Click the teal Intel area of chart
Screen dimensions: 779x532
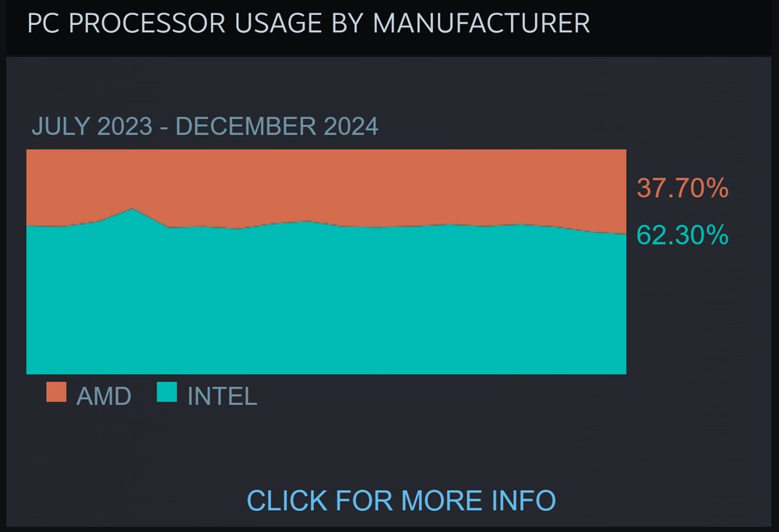[326, 303]
